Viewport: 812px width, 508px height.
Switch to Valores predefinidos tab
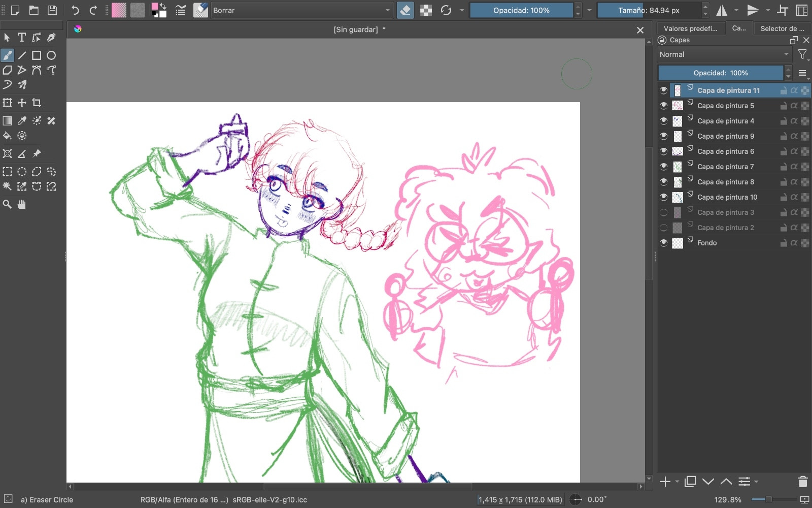(x=690, y=28)
